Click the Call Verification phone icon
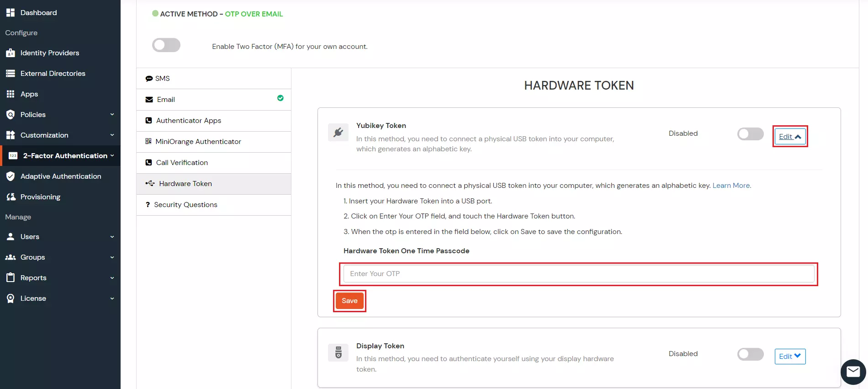868x389 pixels. click(148, 163)
